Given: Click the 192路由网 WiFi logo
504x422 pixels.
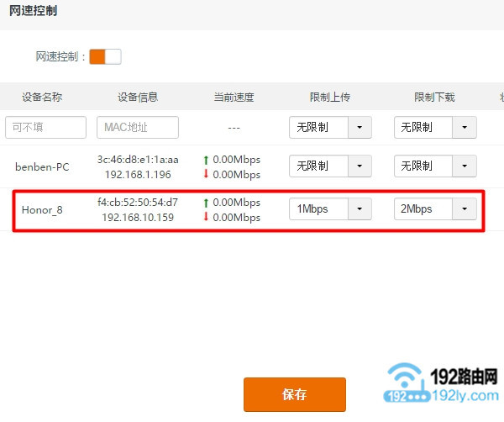Looking at the screenshot, I should (407, 382).
